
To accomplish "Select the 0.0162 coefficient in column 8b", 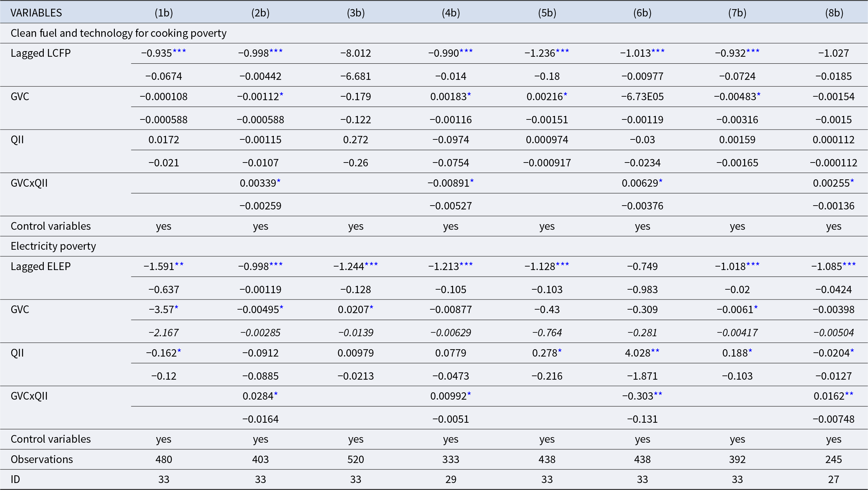I will (828, 396).
